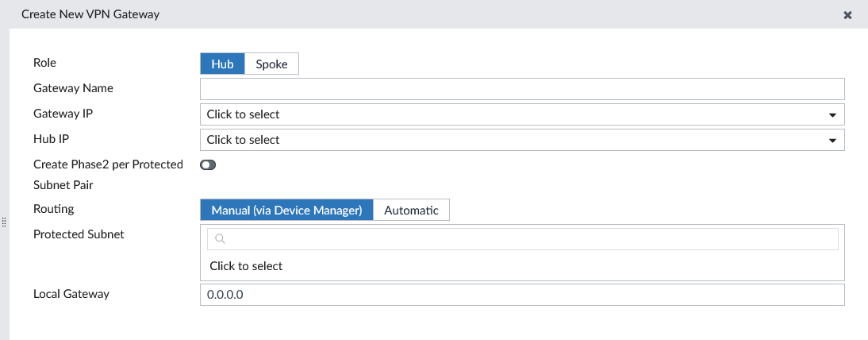
Task: Click the Create New VPN Gateway title bar
Action: click(397, 15)
